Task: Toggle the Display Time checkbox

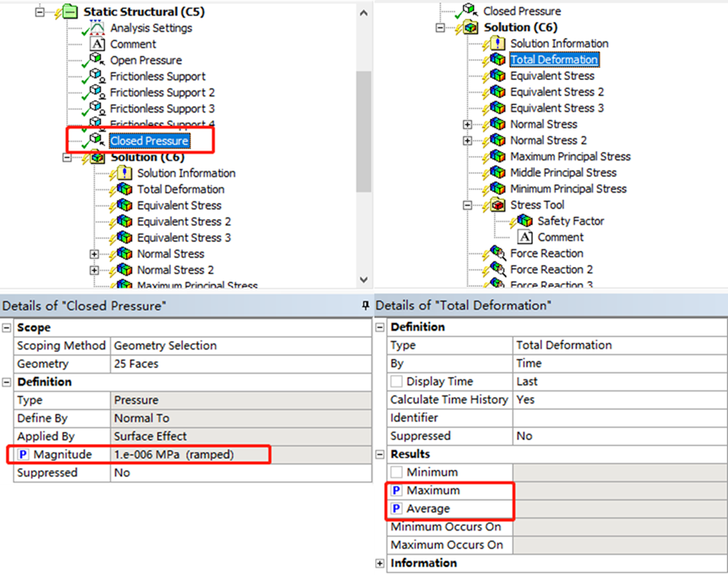Action: tap(396, 382)
